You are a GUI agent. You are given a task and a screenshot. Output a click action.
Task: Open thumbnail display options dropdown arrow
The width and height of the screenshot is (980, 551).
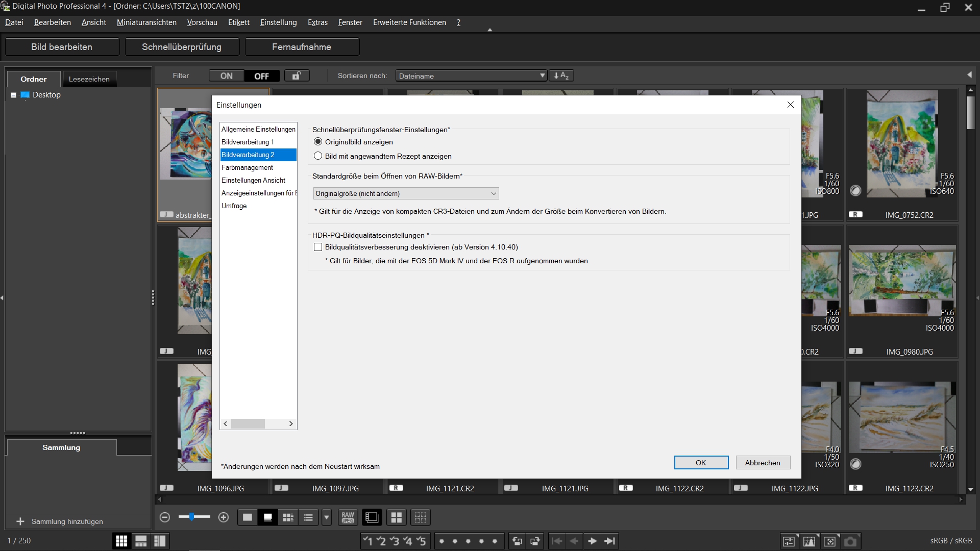327,517
